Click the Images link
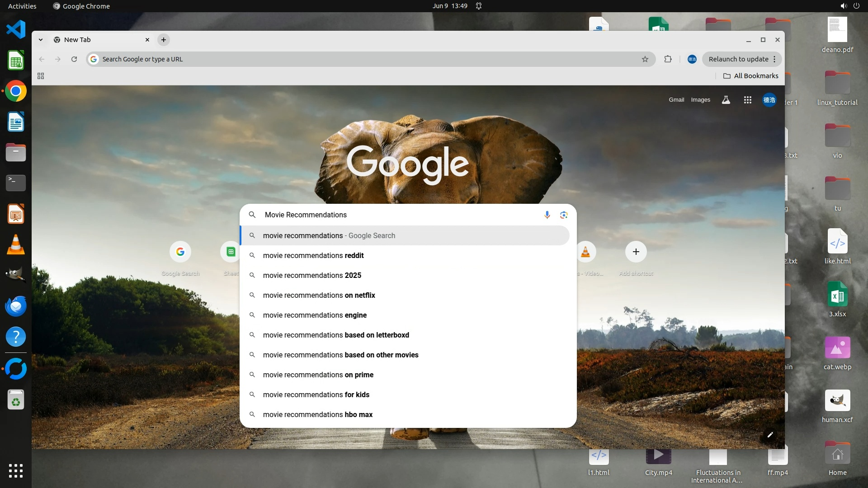868x488 pixels. 700,100
